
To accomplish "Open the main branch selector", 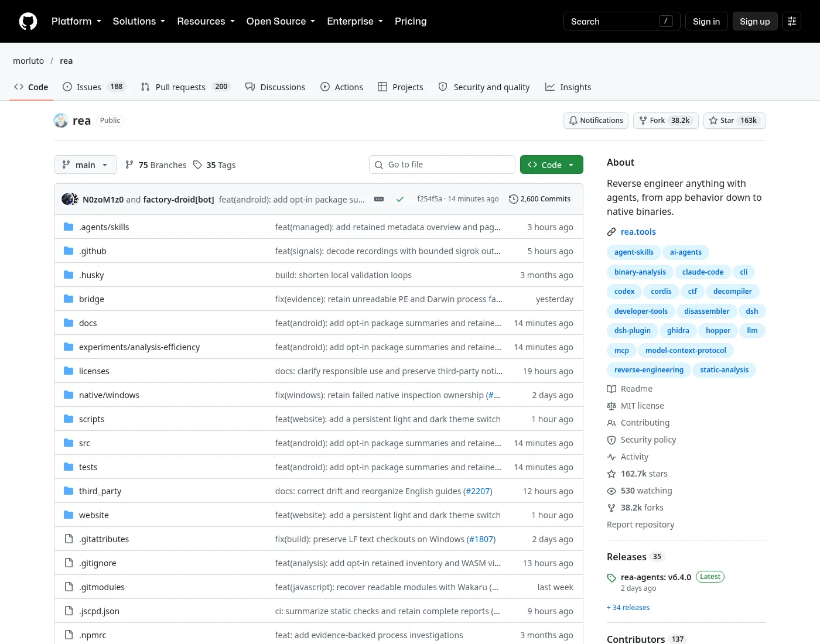I will (x=86, y=165).
